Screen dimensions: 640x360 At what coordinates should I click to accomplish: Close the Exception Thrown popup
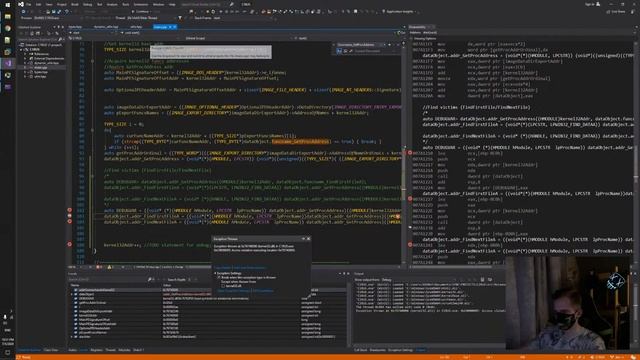308,239
